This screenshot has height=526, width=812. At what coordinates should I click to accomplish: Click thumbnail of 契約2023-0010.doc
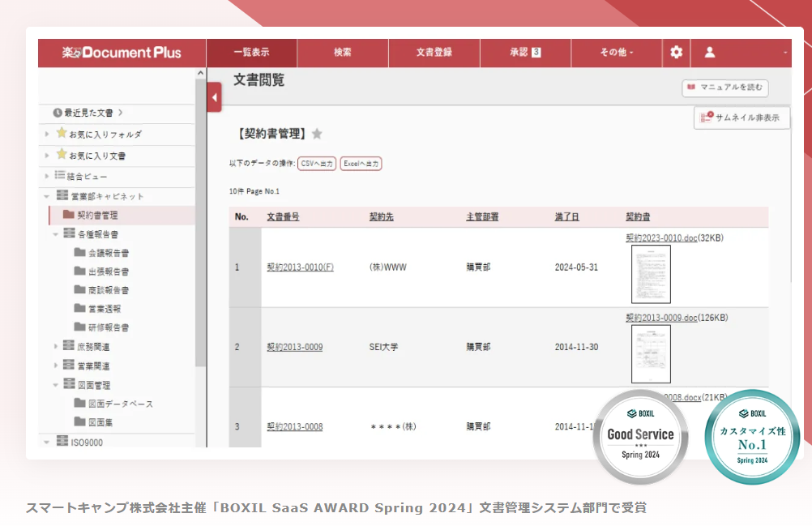[651, 274]
